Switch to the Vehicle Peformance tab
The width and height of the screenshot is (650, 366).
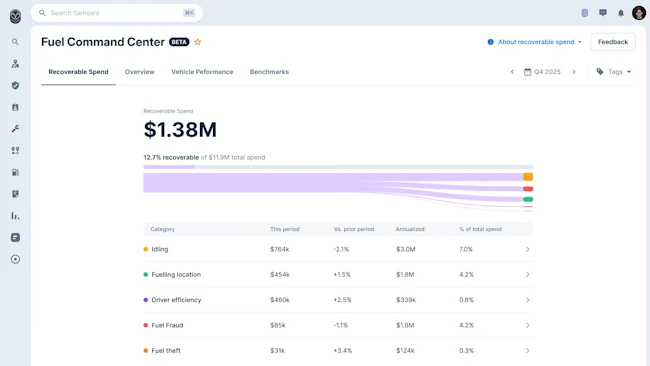click(202, 72)
